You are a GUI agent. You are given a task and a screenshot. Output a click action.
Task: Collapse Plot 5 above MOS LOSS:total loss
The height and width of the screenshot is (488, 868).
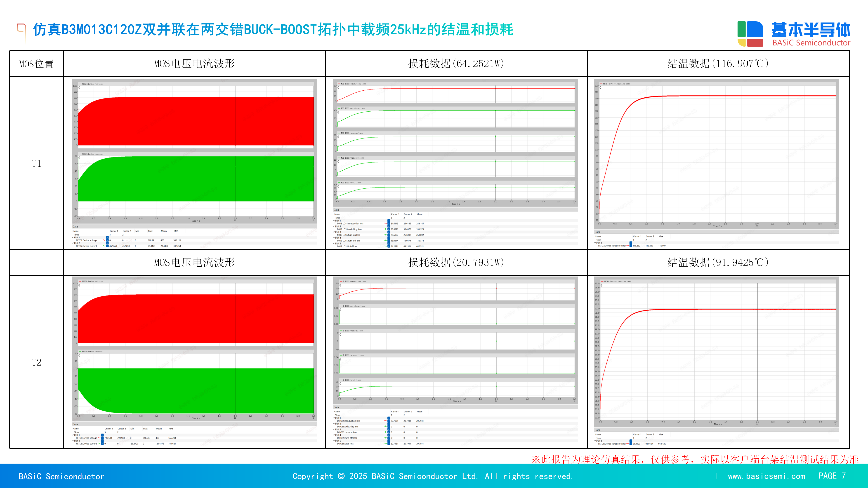[334, 244]
